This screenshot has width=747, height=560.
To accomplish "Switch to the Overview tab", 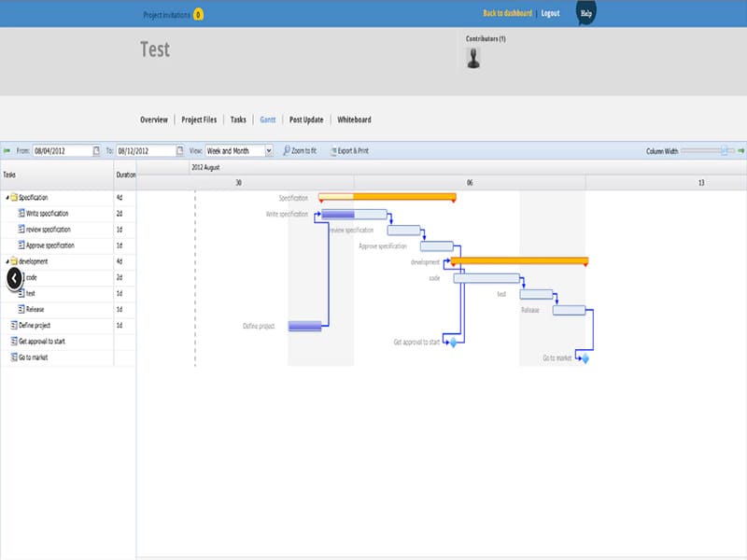I will [x=154, y=119].
